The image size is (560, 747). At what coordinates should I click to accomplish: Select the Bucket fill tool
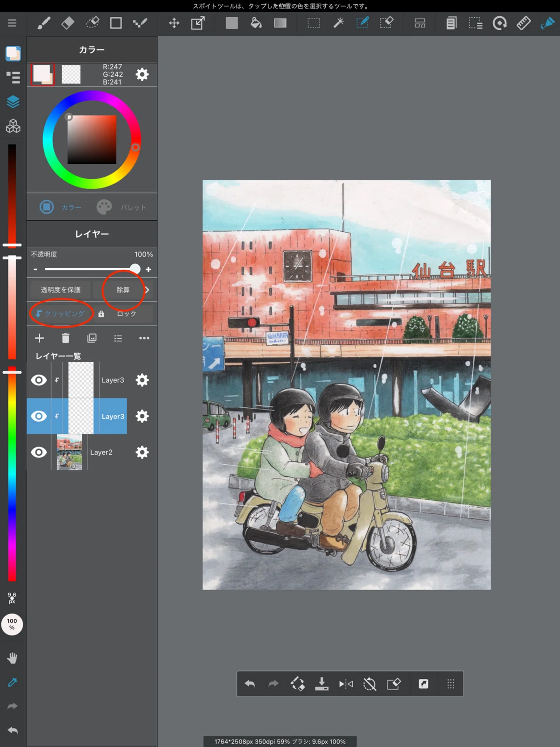pyautogui.click(x=256, y=23)
